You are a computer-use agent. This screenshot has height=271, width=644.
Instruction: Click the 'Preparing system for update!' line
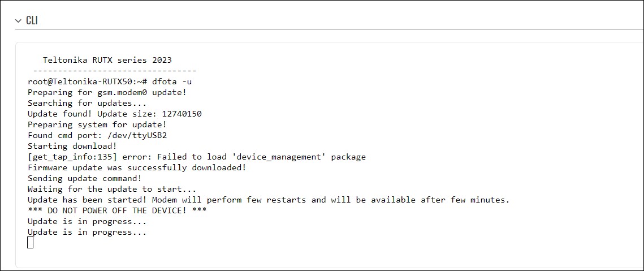click(x=97, y=124)
